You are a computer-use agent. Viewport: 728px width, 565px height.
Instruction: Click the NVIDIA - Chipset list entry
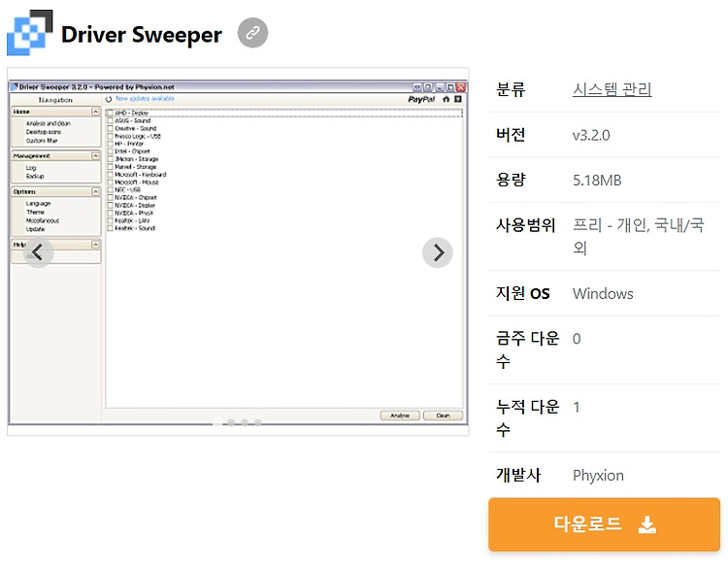point(136,198)
